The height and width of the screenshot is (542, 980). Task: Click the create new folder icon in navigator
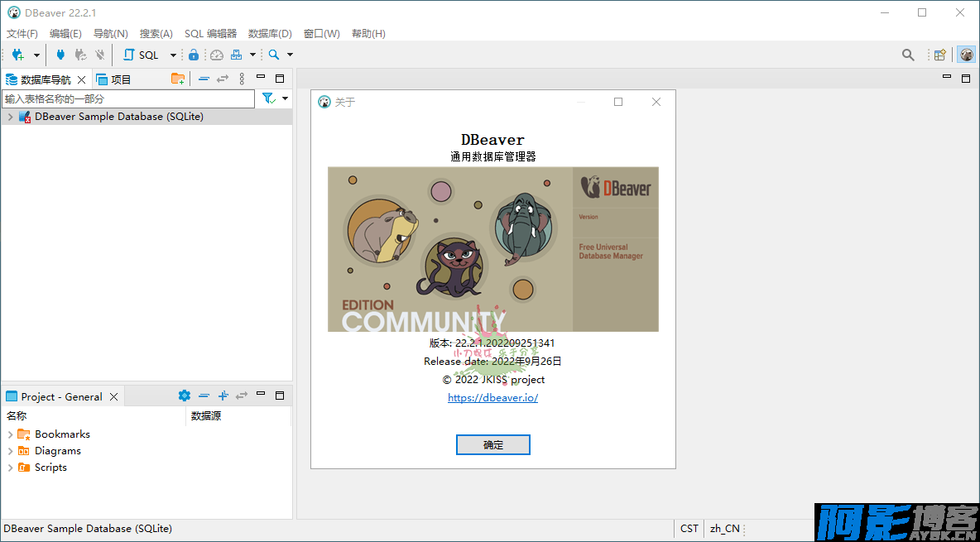pyautogui.click(x=178, y=79)
